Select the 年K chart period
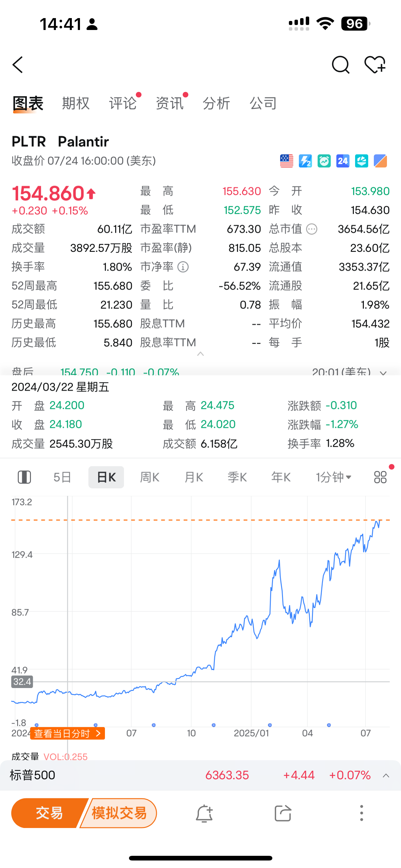Screen dimensions: 401x868 [x=281, y=477]
